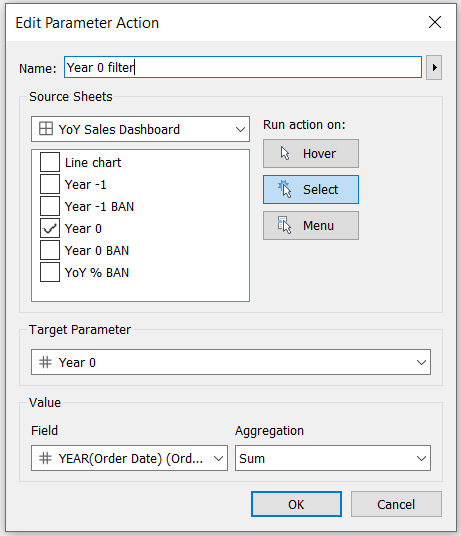461x536 pixels.
Task: Expand the YEAR(Order Date) field dropdown
Action: pos(129,458)
